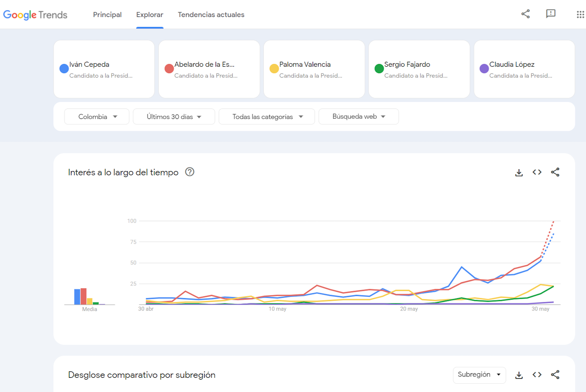
Task: Select the Explorar tab
Action: 150,15
